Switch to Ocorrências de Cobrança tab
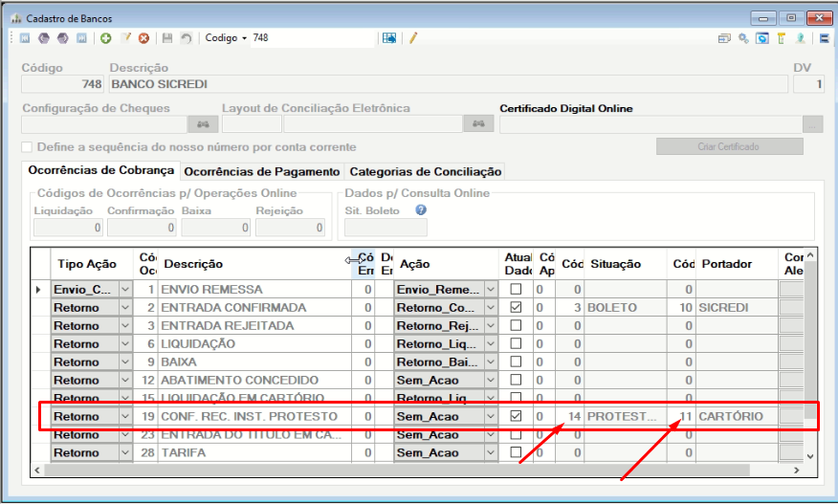The image size is (838, 504). tap(101, 170)
